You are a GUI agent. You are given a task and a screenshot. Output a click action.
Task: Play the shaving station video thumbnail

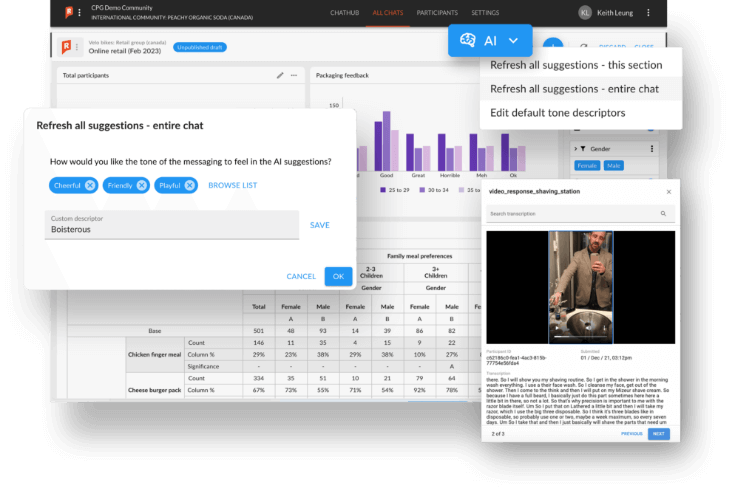point(579,286)
